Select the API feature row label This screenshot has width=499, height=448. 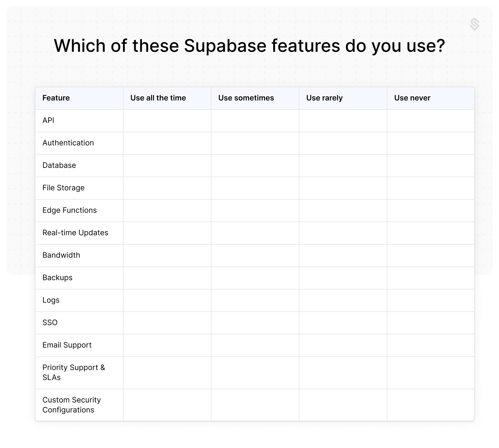[48, 120]
